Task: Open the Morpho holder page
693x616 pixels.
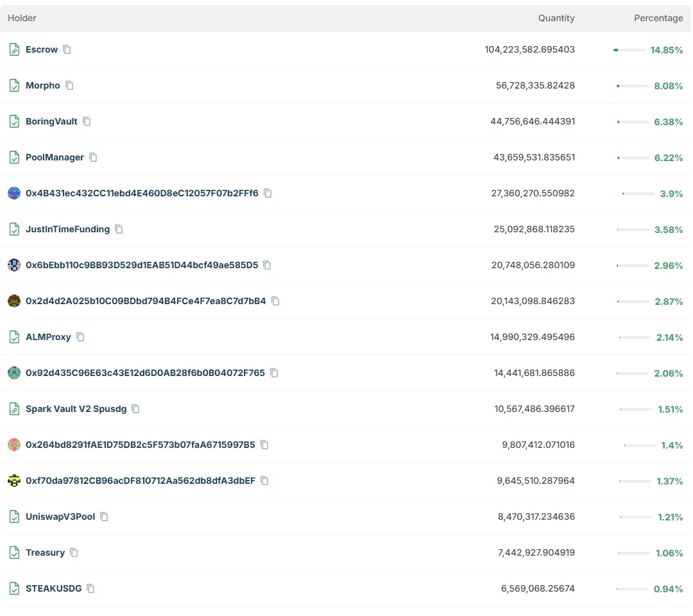Action: point(43,85)
